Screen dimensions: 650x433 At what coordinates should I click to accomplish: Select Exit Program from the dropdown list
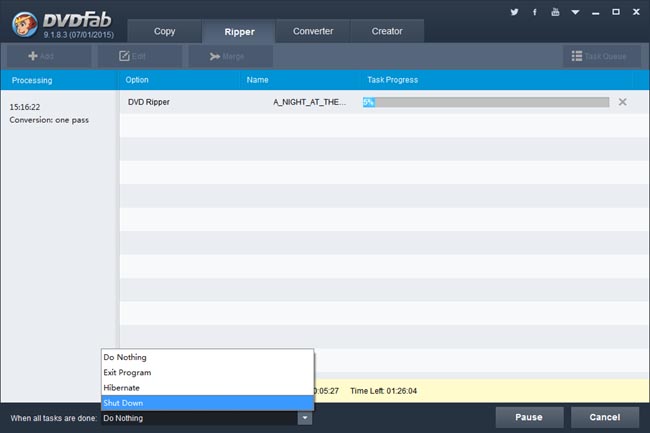(x=207, y=373)
